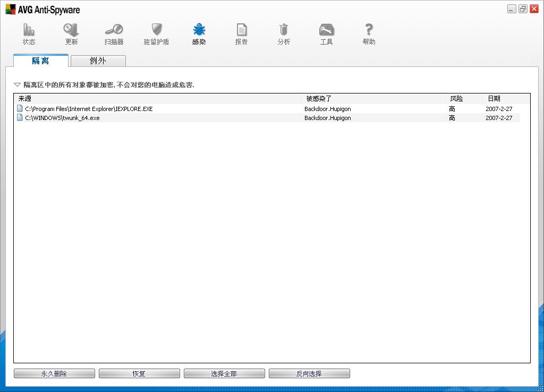Viewport: 544px width, 392px height.
Task: Click Backdoor.Hupigon in twunk_64.exe row
Action: (x=327, y=117)
